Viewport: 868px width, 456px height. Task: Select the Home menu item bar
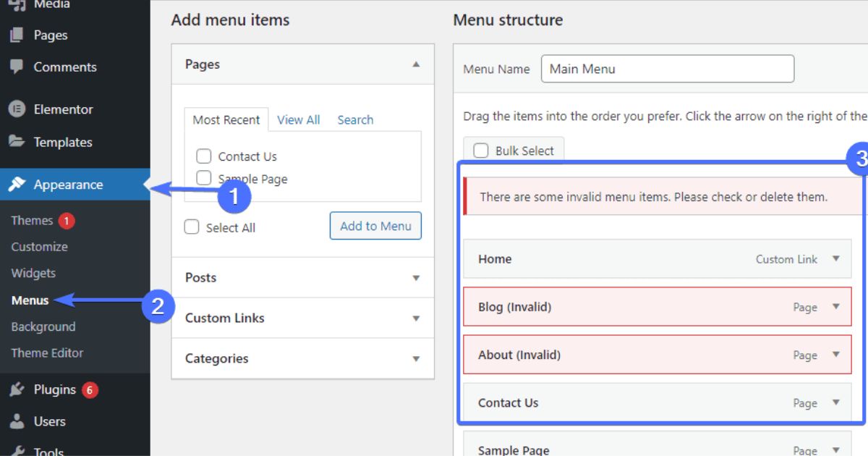point(658,258)
